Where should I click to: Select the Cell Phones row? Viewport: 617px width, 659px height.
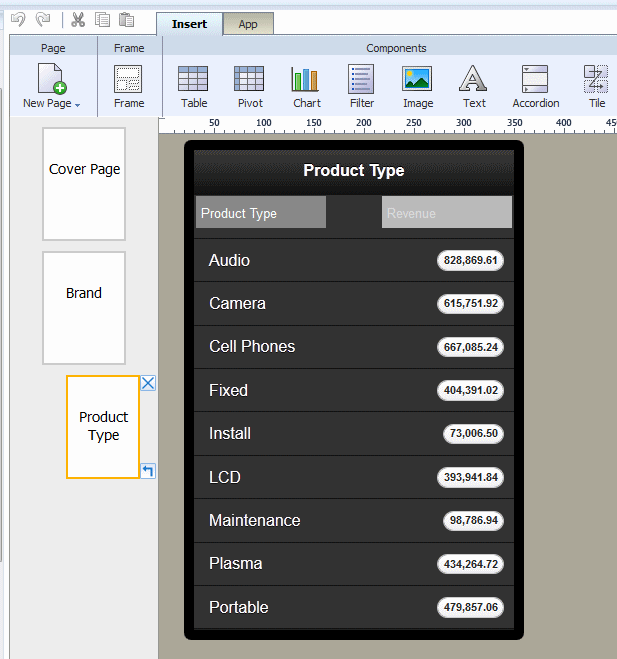point(354,347)
